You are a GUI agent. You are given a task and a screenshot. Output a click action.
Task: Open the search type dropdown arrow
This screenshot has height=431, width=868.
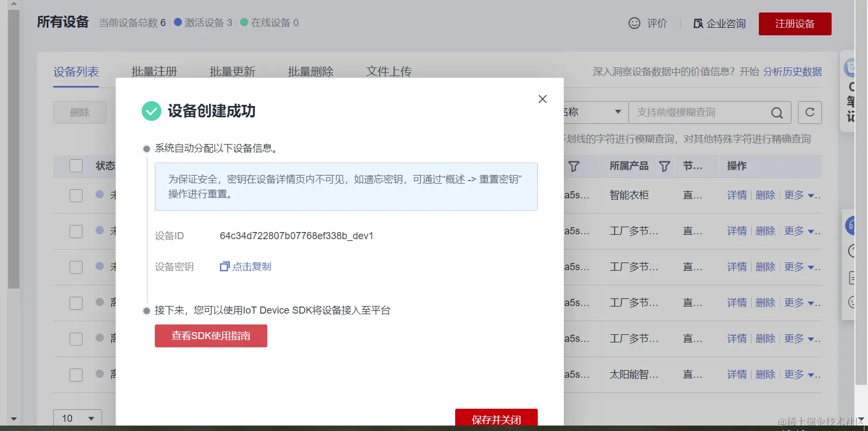618,112
